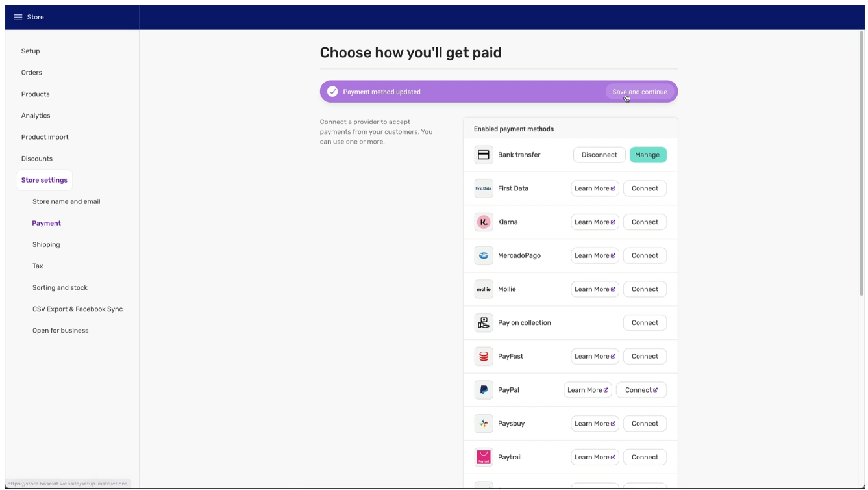Click the Bank transfer card icon
The width and height of the screenshot is (868, 490).
(x=484, y=155)
